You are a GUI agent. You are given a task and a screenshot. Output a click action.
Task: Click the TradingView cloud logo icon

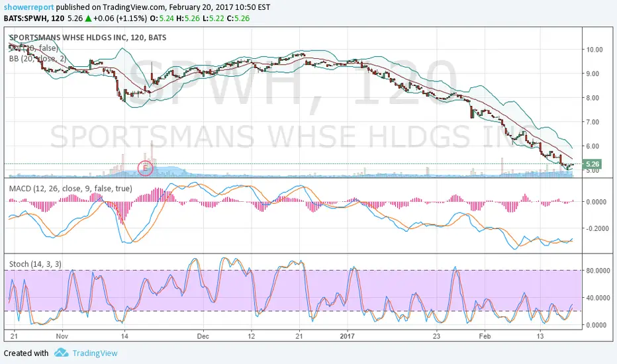(x=62, y=352)
